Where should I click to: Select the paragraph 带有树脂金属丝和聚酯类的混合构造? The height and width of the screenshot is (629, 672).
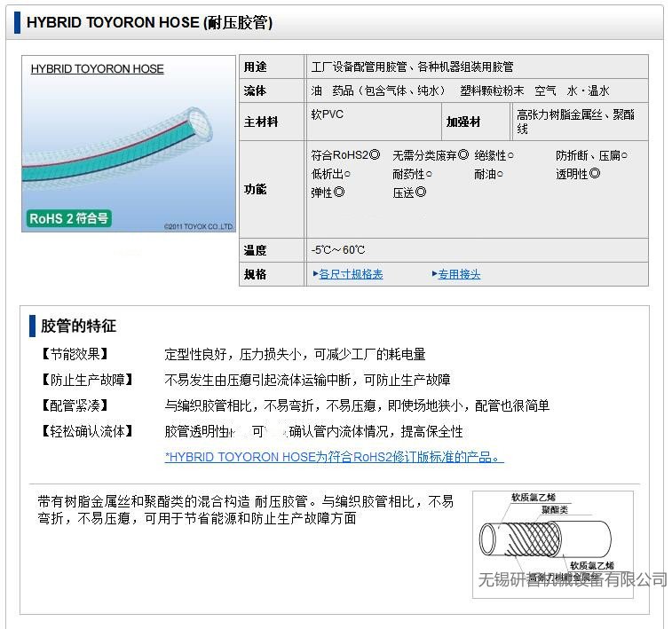pos(246,509)
